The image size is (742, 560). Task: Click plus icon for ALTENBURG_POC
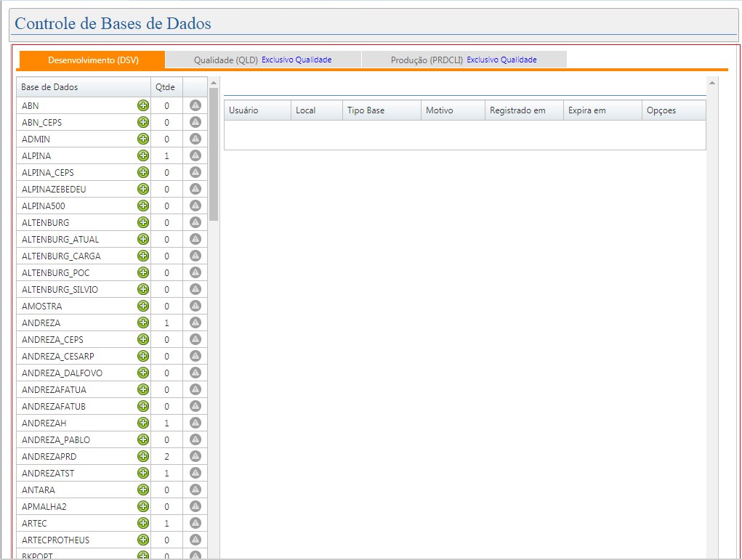pos(143,272)
